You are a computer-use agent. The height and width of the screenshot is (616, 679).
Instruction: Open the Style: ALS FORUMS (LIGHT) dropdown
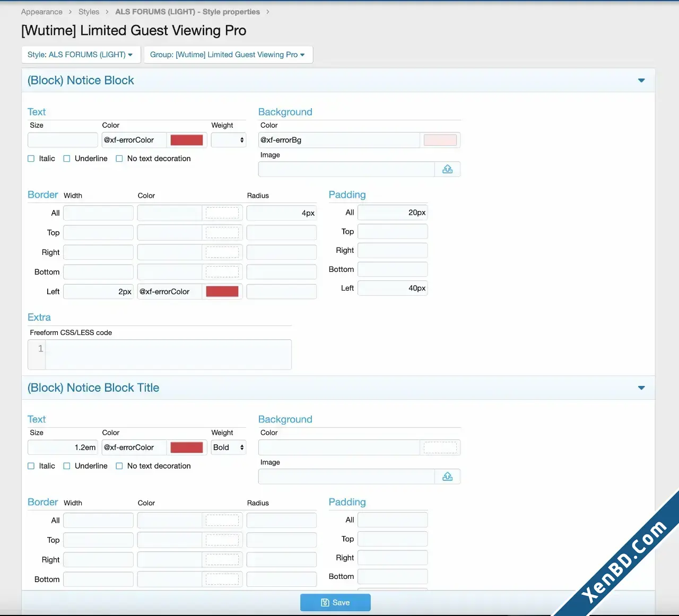click(x=81, y=55)
